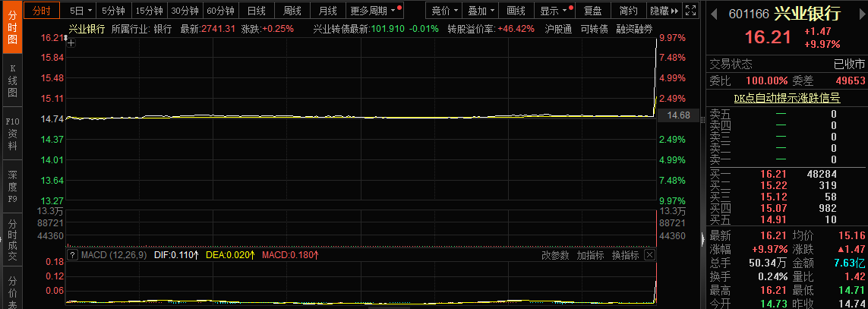
Task: Toggle the 融资融券 tag
Action: (x=634, y=29)
